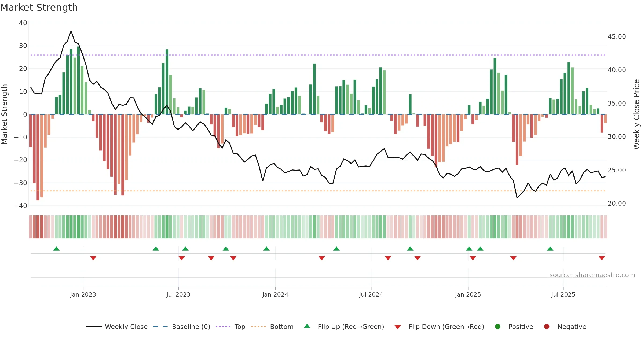
Task: Click the 20.00 tick on the price axis
Action: (617, 203)
